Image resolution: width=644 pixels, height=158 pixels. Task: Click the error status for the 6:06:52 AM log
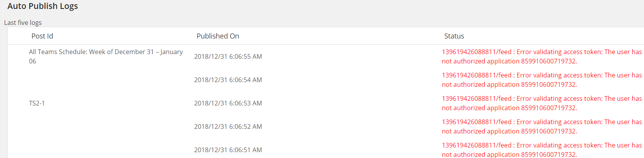pyautogui.click(x=542, y=126)
